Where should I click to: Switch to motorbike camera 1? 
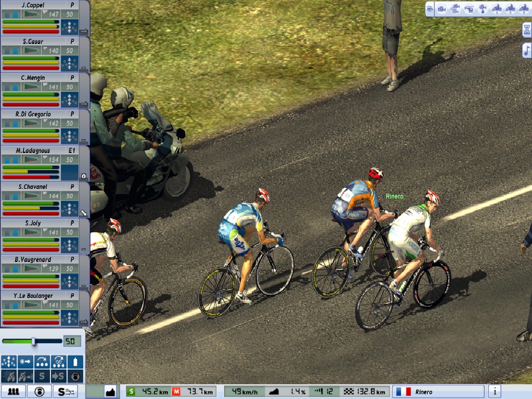tap(496, 8)
